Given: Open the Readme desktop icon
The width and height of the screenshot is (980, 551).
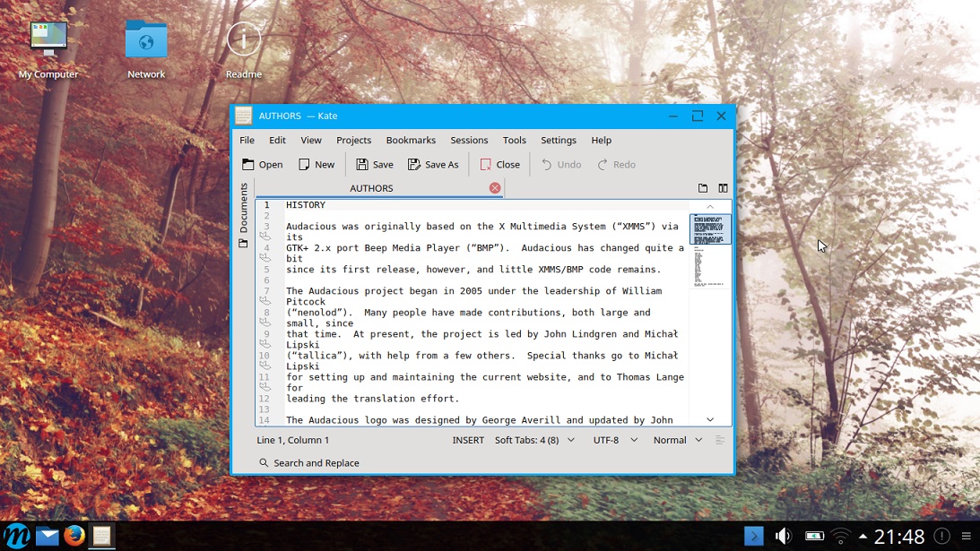Looking at the screenshot, I should tap(244, 50).
